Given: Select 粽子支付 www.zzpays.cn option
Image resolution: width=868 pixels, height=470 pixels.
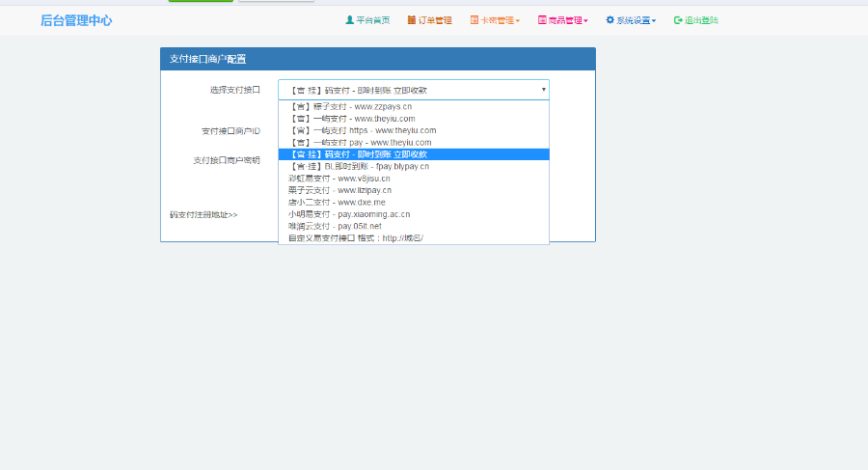Looking at the screenshot, I should [414, 106].
